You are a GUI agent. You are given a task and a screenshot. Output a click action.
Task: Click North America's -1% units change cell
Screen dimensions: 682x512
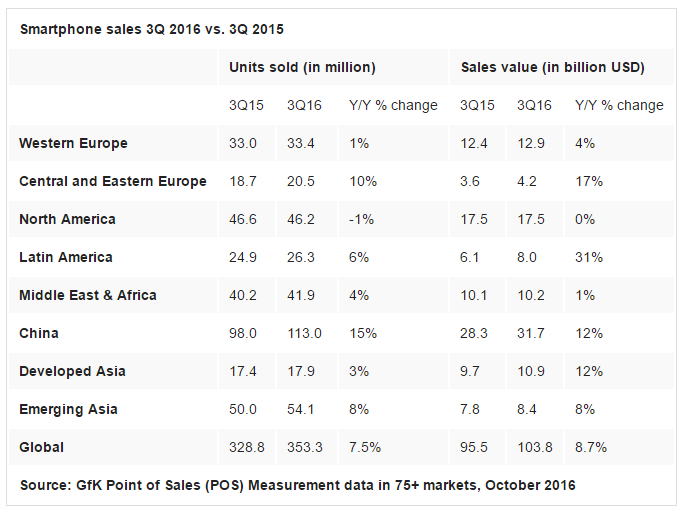(x=362, y=219)
